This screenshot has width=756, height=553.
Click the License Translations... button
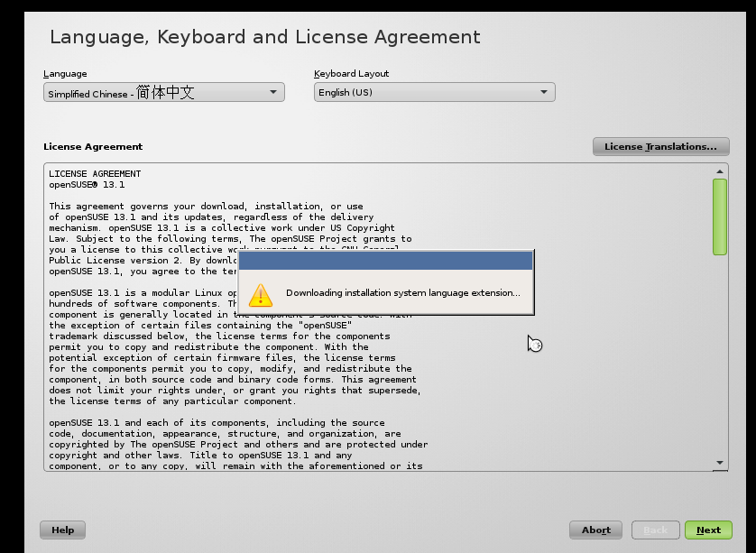(660, 146)
